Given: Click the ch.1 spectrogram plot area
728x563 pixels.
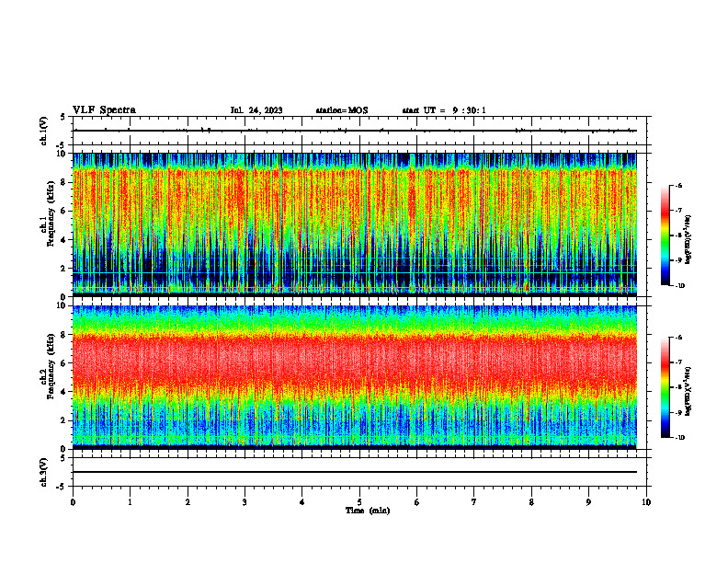Looking at the screenshot, I should click(355, 224).
